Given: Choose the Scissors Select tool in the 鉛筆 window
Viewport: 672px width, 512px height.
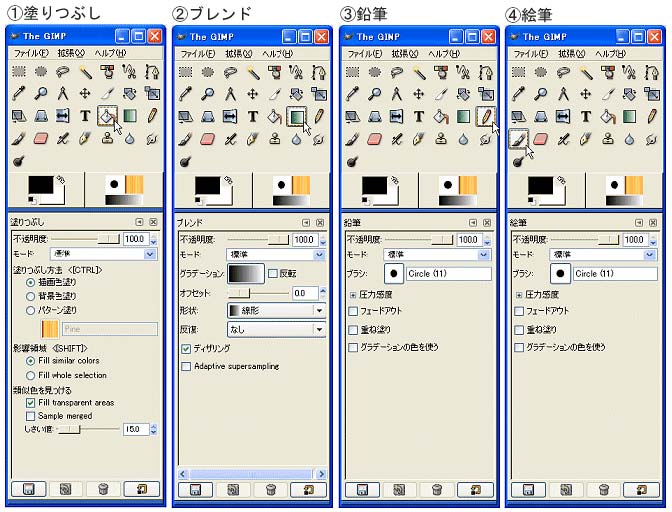Looking at the screenshot, I should (x=463, y=72).
